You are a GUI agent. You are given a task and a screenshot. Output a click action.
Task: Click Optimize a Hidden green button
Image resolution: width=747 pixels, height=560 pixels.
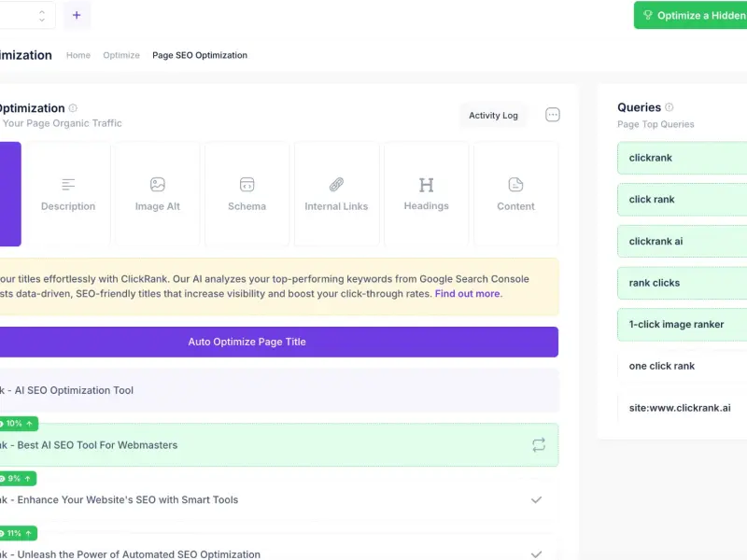(x=690, y=15)
